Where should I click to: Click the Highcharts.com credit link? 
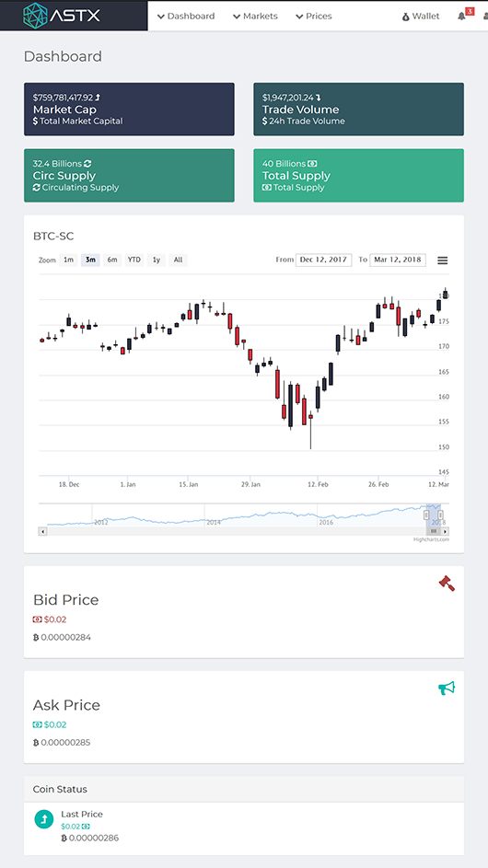(432, 539)
